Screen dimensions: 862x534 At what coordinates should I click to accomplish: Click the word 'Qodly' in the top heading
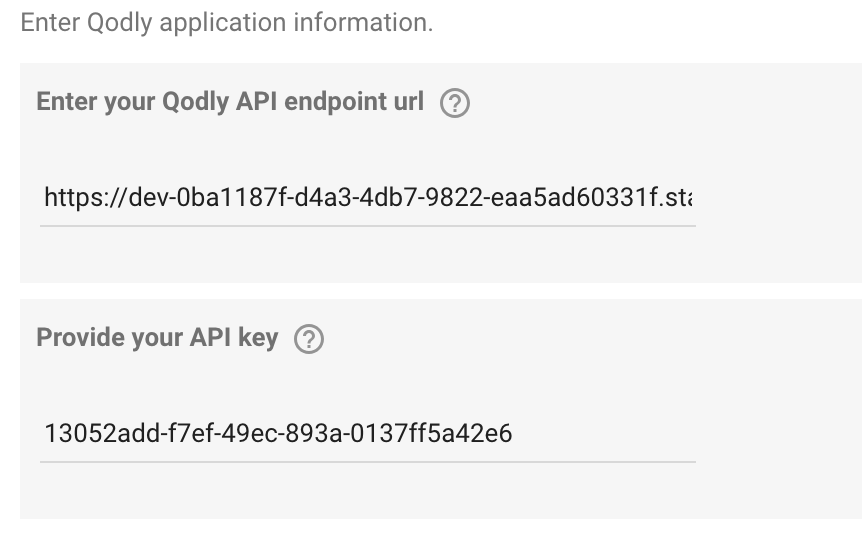click(119, 24)
